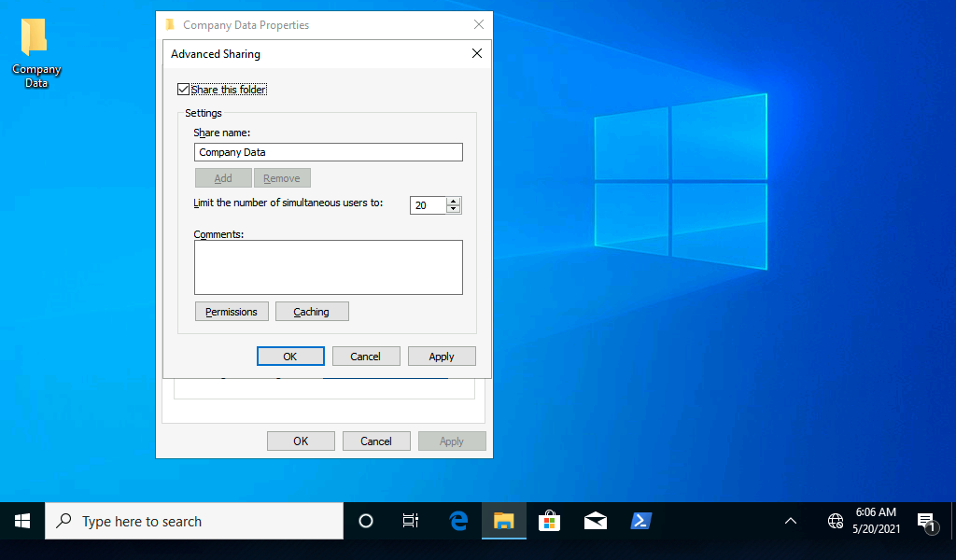Open the Permissions dialog
Image resolution: width=956 pixels, height=560 pixels.
(x=232, y=312)
